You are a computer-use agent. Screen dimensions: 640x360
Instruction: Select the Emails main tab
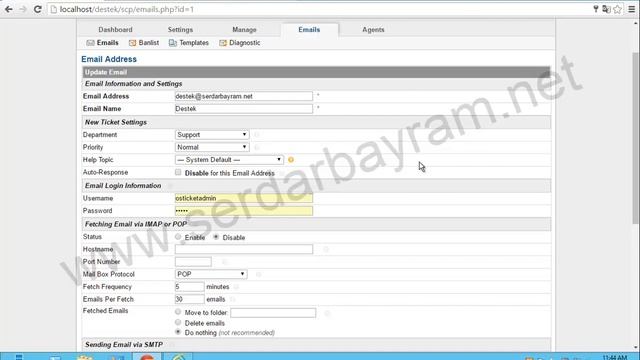click(x=309, y=29)
